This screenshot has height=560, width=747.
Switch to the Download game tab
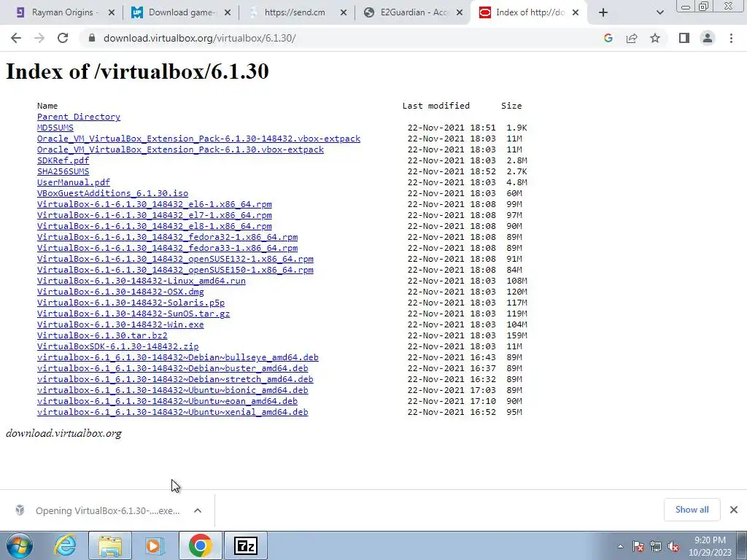(x=181, y=12)
